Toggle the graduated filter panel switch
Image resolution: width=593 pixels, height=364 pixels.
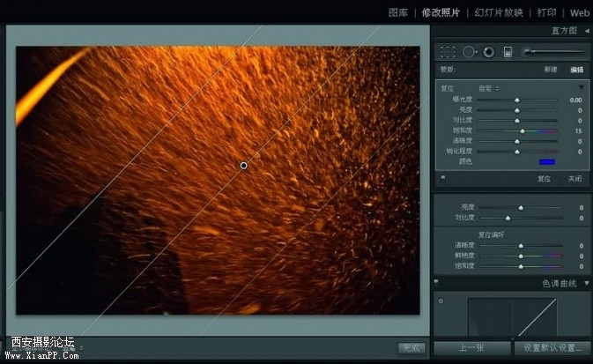[x=442, y=178]
